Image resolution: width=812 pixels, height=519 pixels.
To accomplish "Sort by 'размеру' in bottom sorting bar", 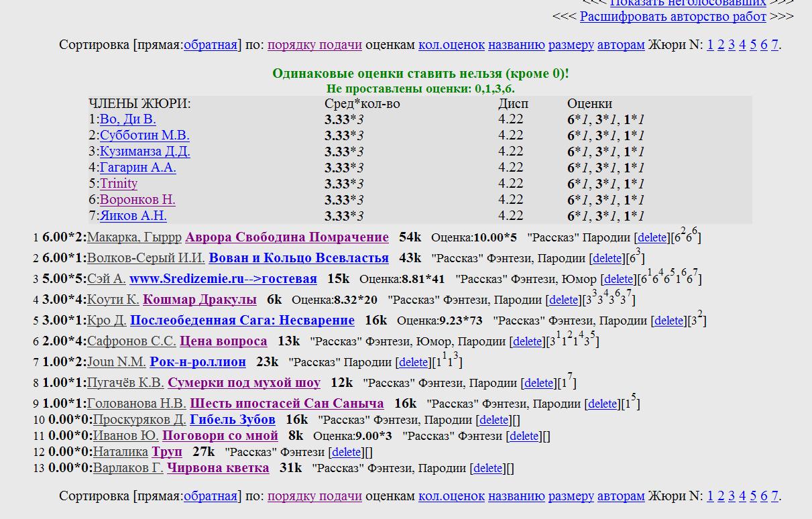I will (x=571, y=496).
